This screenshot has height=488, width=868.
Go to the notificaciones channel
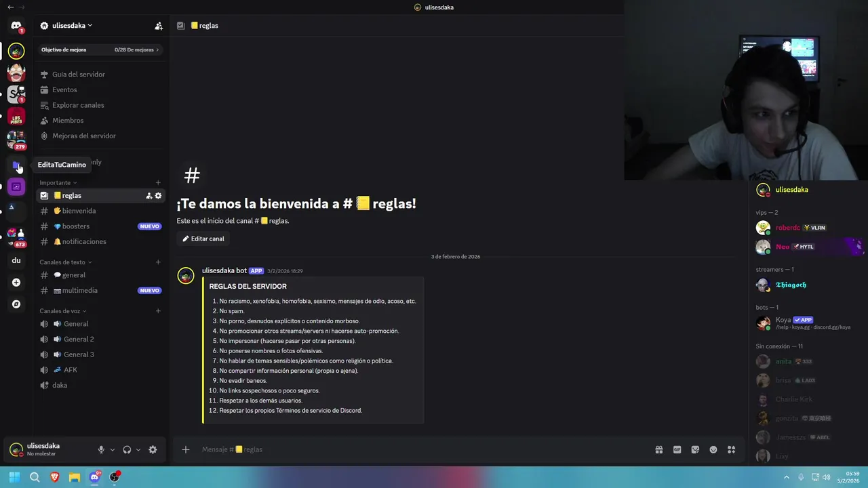(100, 242)
